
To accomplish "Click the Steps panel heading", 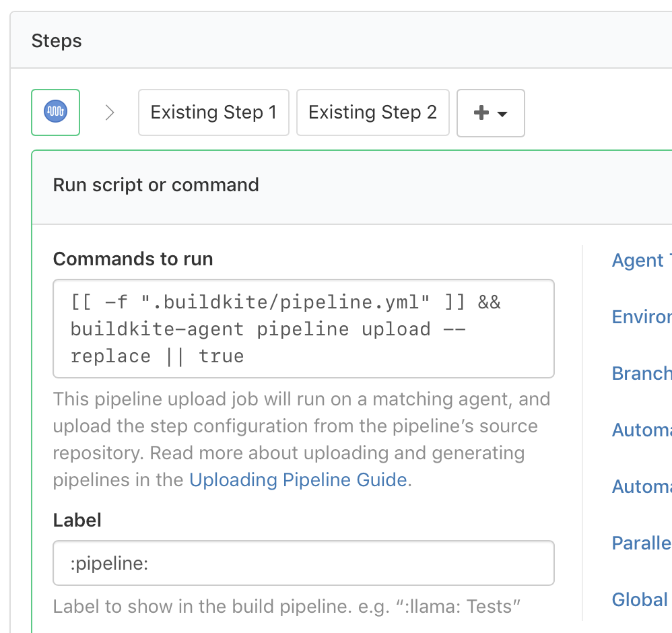I will point(57,41).
